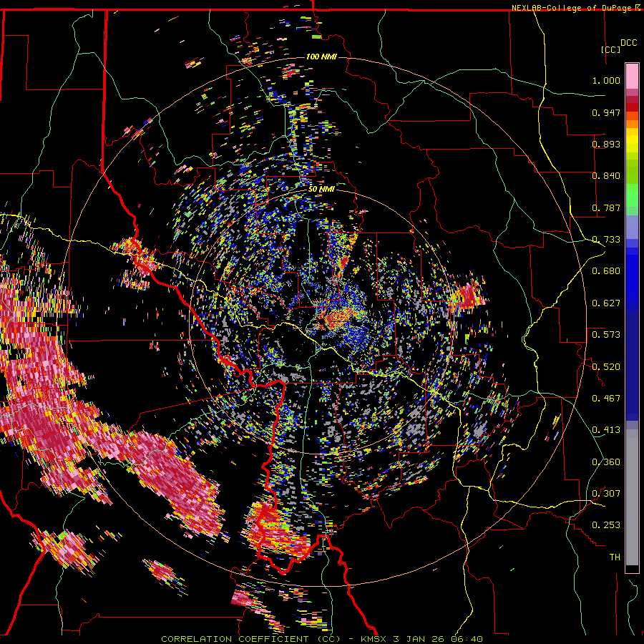Click the KMSX radar site identifier
Image resolution: width=644 pixels, height=644 pixels.
(374, 639)
